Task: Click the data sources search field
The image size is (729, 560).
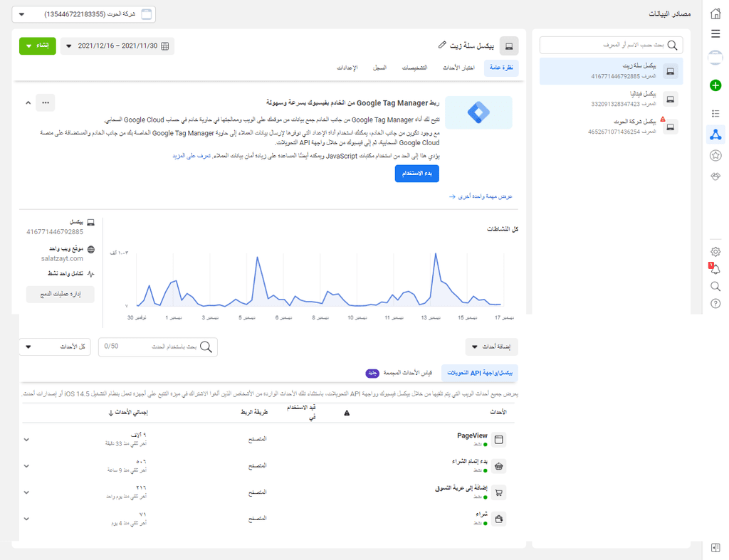Action: tap(611, 45)
